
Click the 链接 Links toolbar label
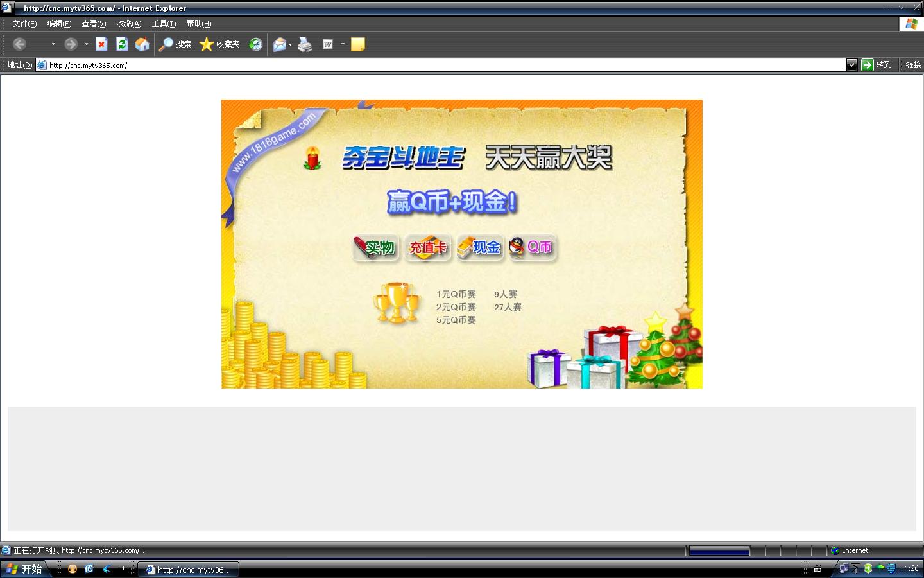coord(913,65)
